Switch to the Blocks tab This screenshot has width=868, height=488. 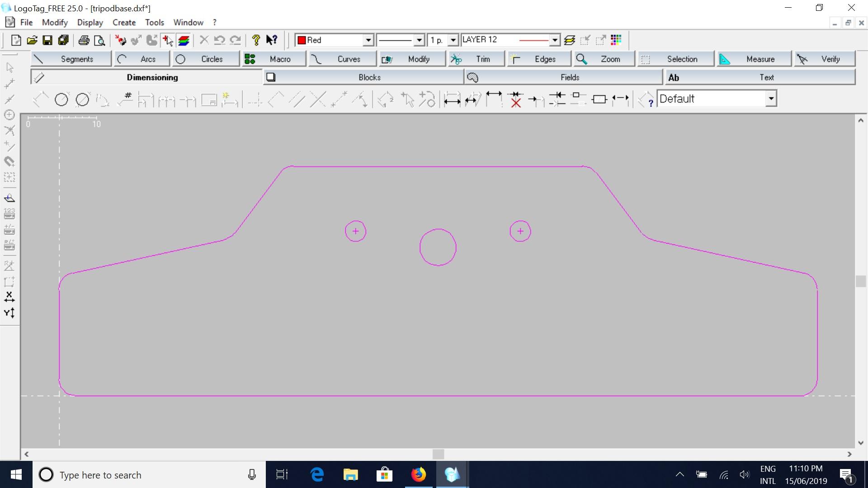[363, 77]
